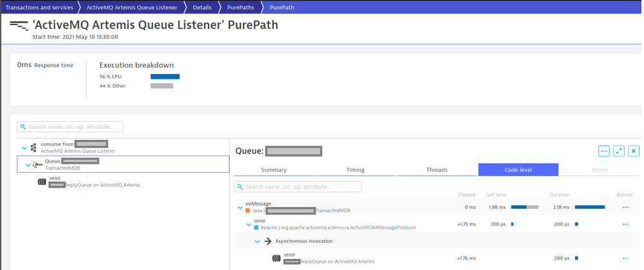The height and width of the screenshot is (270, 644).
Task: Expand the Queue details panel to full screen
Action: 619,151
